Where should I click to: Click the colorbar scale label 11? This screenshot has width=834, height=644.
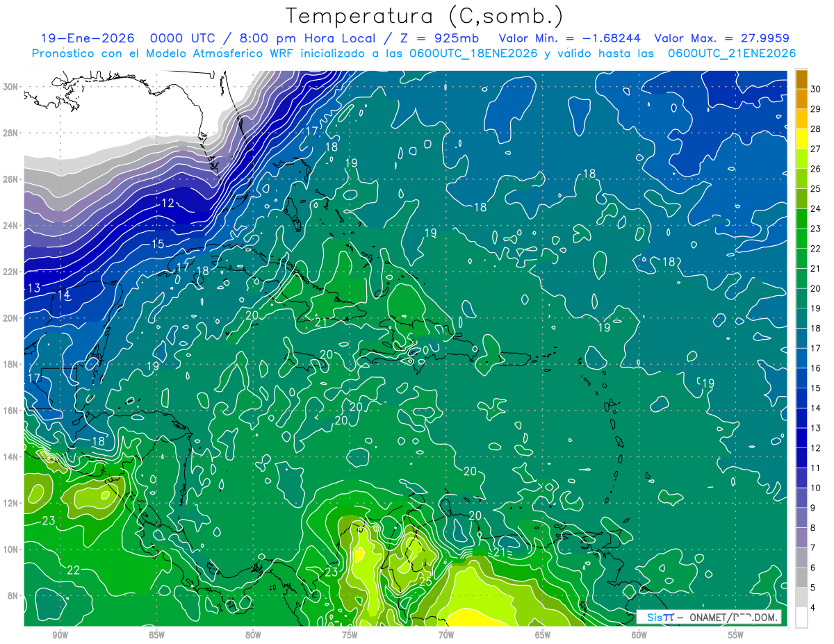(x=815, y=468)
